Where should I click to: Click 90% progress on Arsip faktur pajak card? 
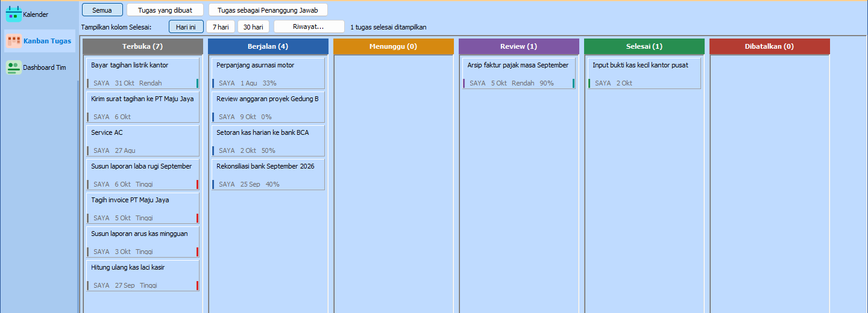click(x=547, y=83)
